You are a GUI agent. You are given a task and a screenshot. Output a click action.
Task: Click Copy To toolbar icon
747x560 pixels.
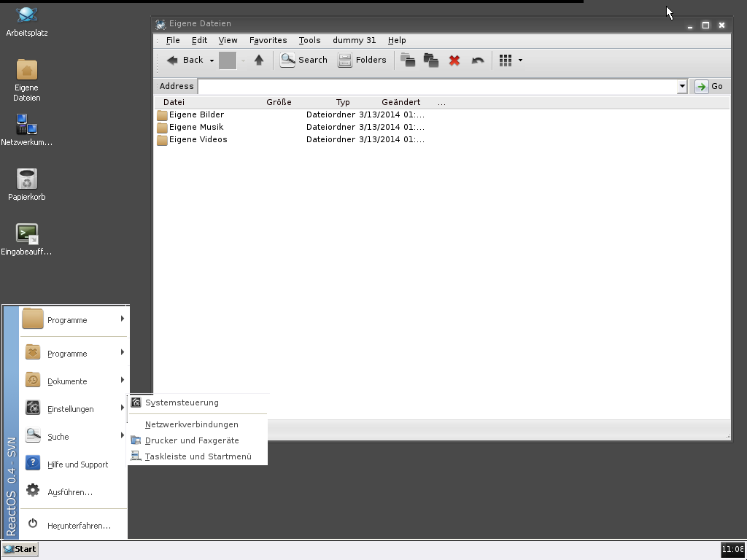[431, 60]
